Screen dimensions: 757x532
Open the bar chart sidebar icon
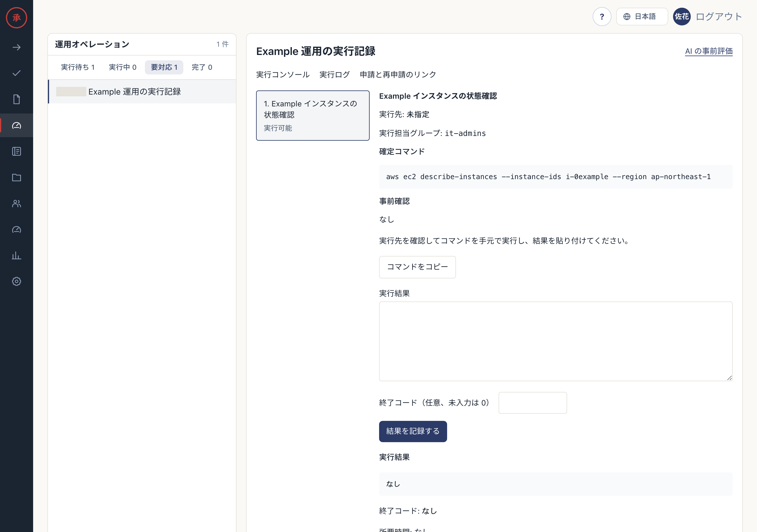coord(17,255)
